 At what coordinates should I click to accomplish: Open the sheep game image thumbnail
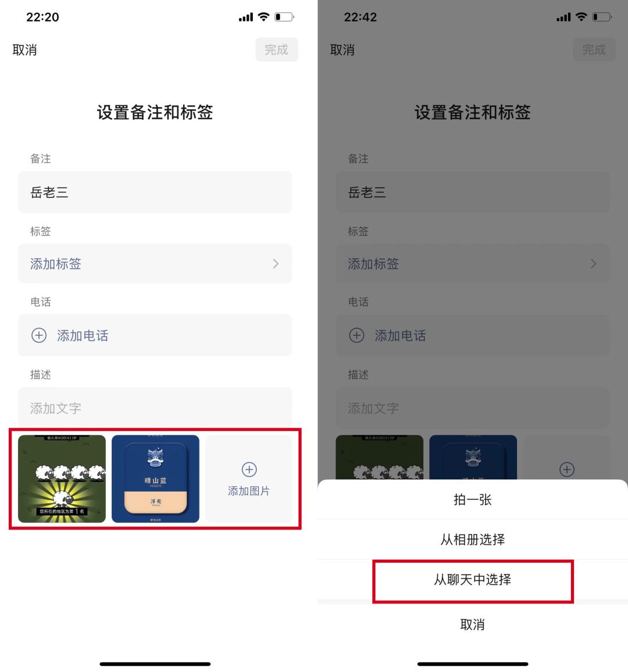pos(62,479)
